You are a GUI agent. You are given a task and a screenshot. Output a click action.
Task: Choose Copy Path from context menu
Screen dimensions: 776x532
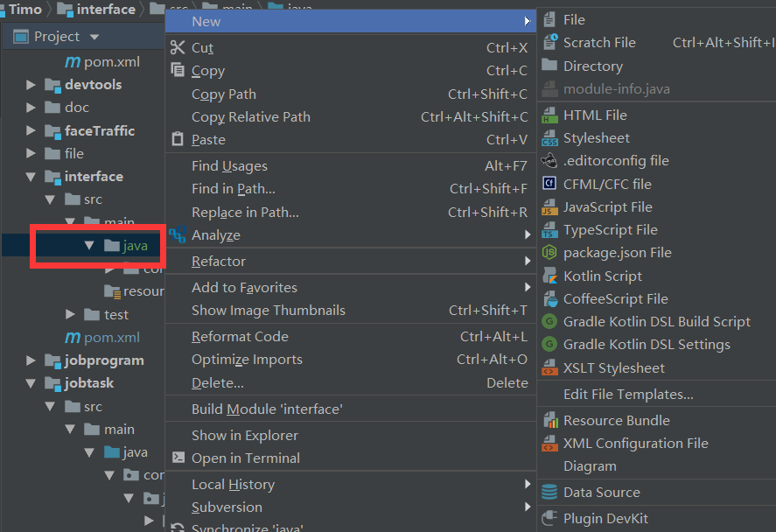(x=351, y=94)
